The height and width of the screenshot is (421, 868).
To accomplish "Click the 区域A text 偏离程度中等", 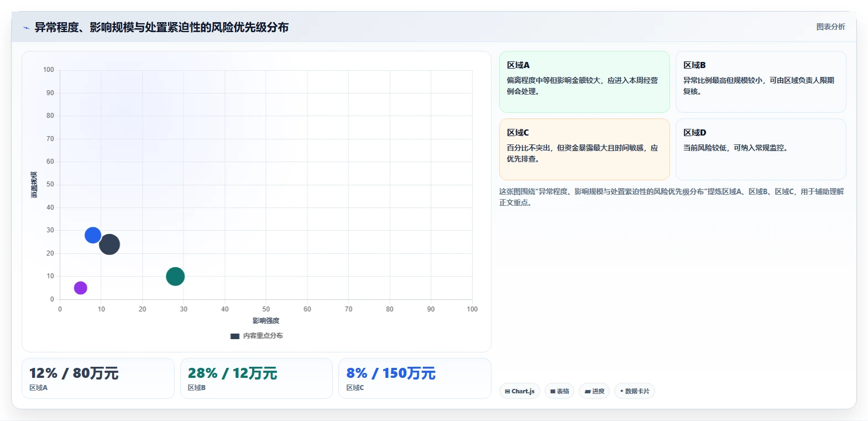I will [582, 86].
